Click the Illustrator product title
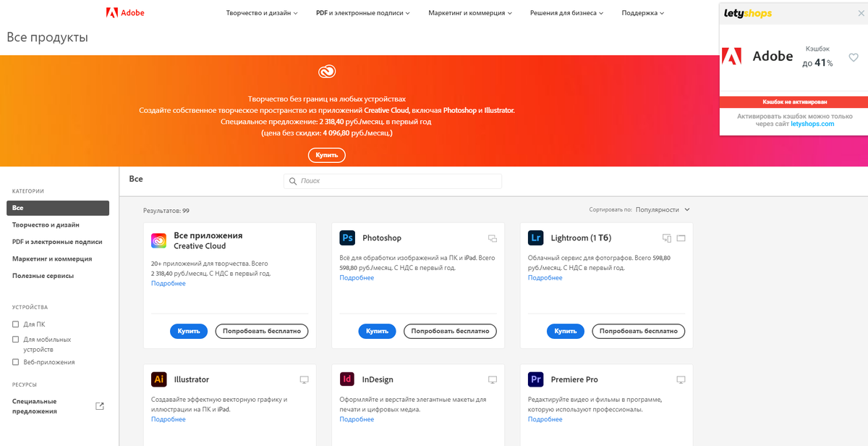 192,379
